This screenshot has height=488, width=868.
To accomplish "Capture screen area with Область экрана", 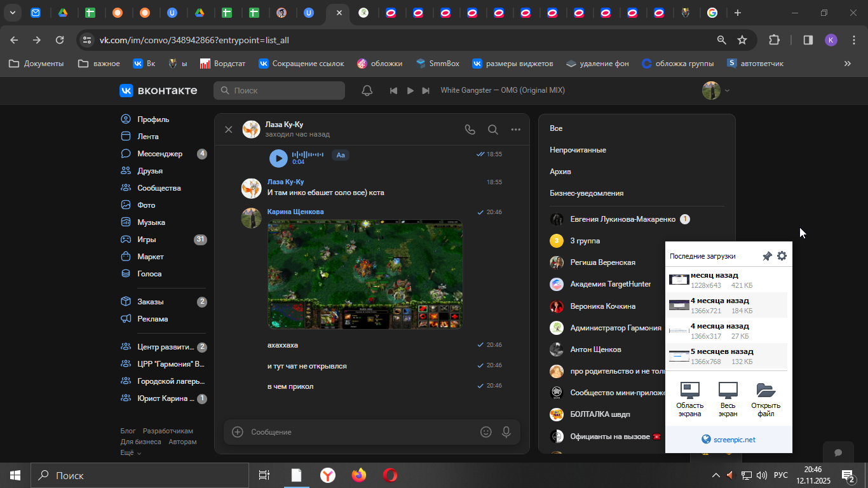I will (690, 399).
